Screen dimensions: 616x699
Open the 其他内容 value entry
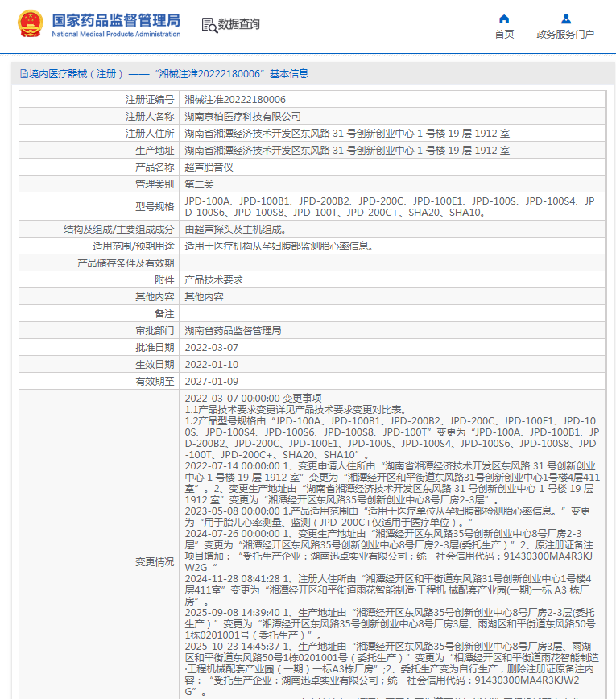click(205, 296)
